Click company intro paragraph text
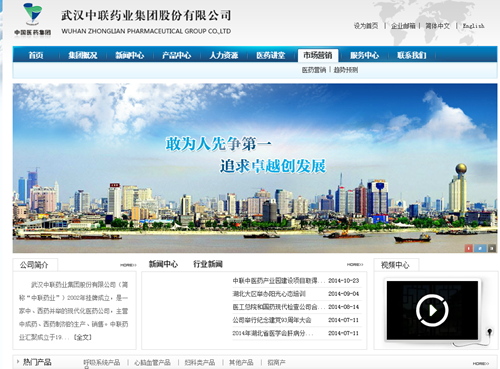The height and width of the screenshot is (369, 500). point(73,311)
